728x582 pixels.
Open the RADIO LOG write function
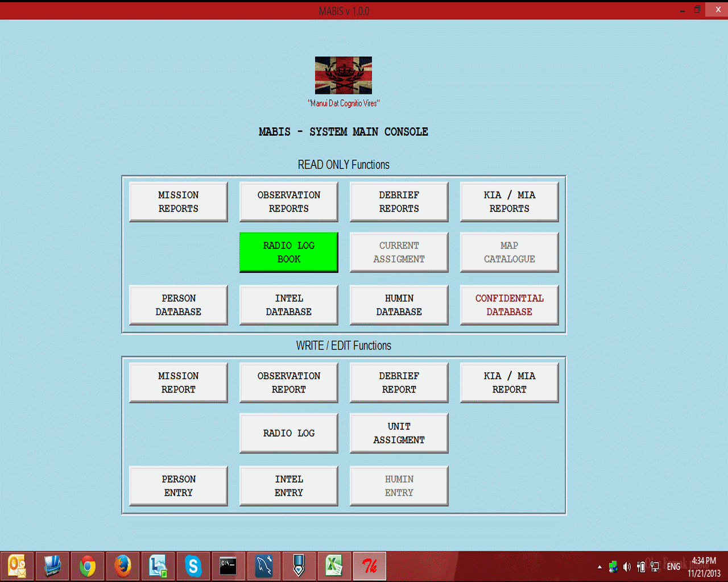[x=289, y=433]
